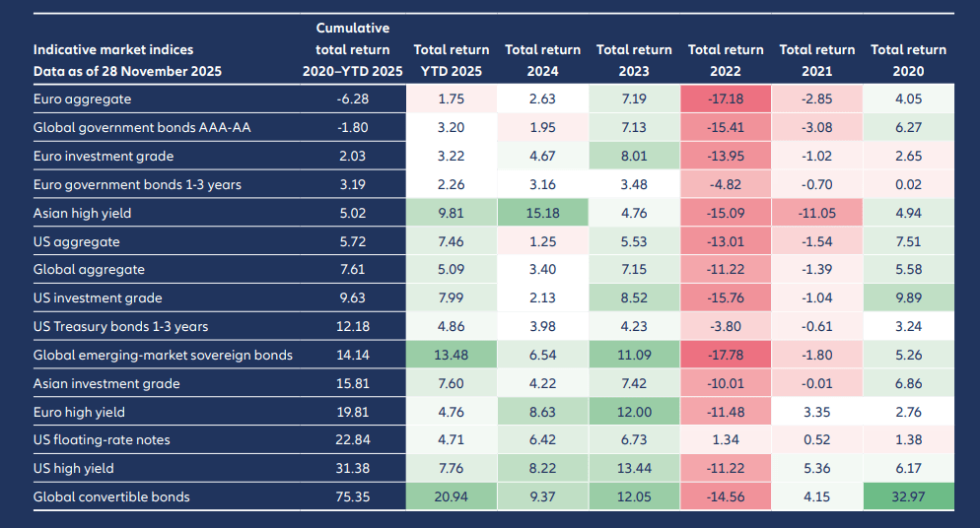The height and width of the screenshot is (528, 980).
Task: Select the 'Total return 2022' column header
Action: (725, 60)
